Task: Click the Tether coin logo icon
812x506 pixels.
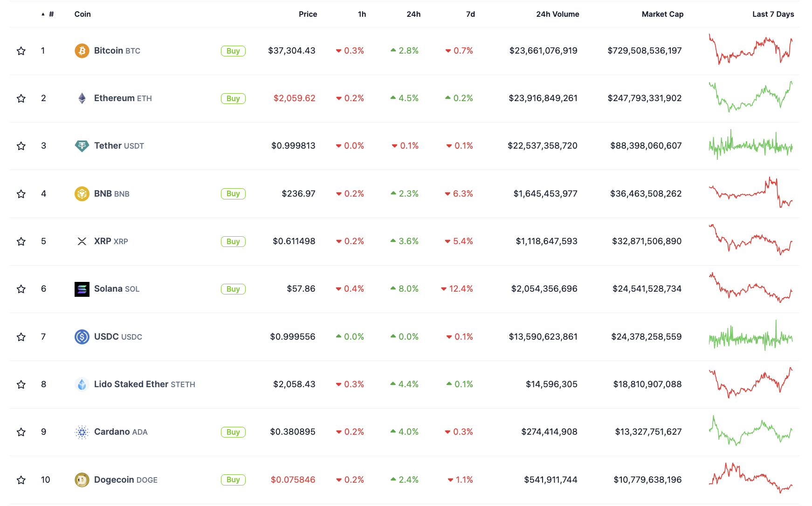Action: click(x=82, y=146)
